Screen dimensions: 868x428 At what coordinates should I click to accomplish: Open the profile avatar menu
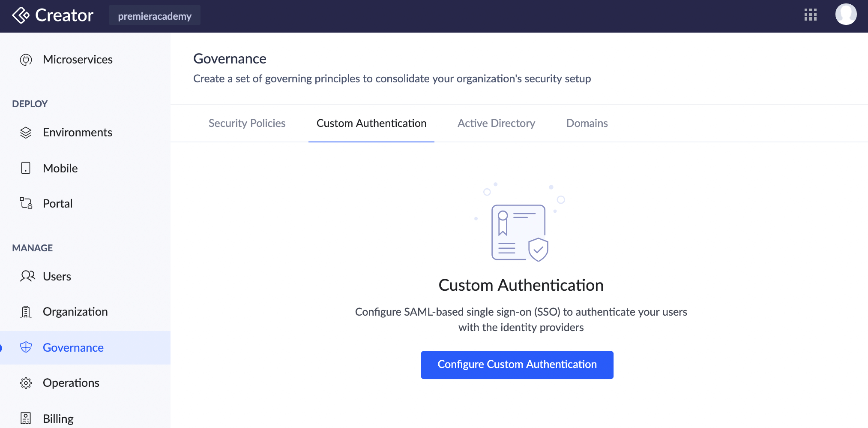click(846, 14)
